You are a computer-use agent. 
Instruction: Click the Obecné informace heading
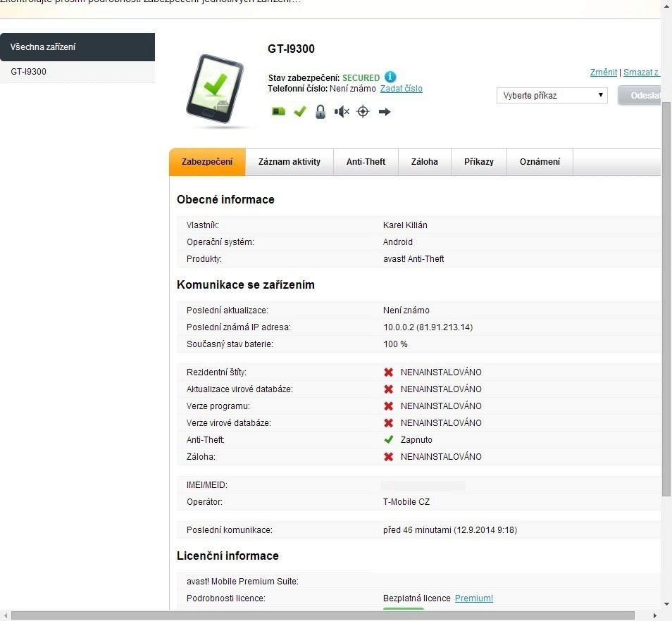tap(225, 199)
